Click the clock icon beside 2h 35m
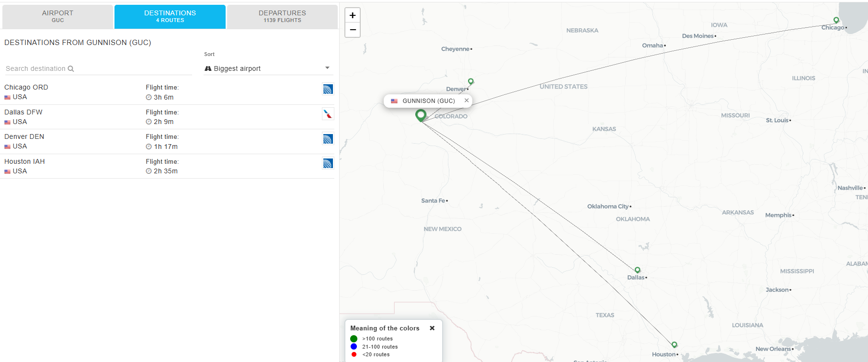The image size is (868, 362). pyautogui.click(x=148, y=171)
